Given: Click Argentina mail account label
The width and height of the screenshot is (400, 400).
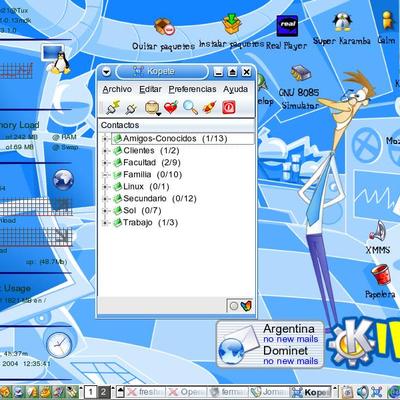Looking at the screenshot, I should [289, 329].
